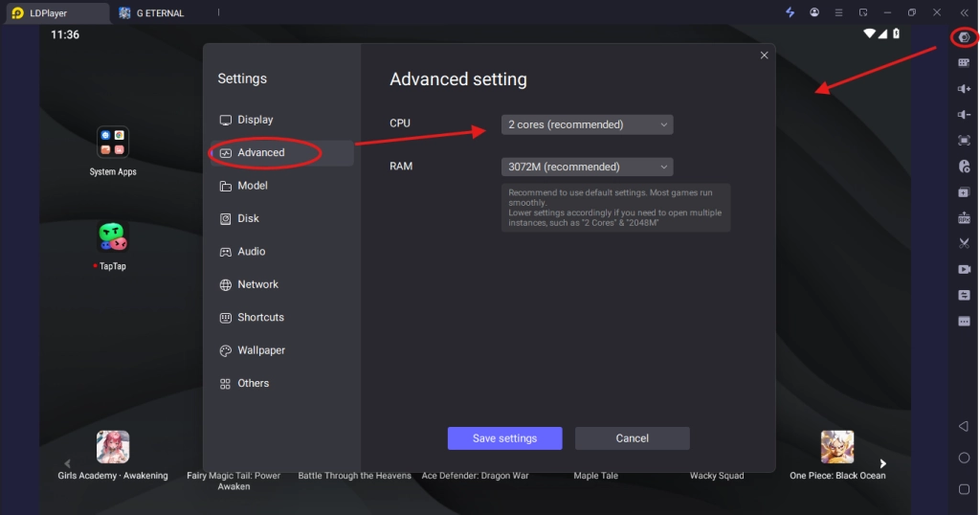The height and width of the screenshot is (515, 980).
Task: Click scissors screenshot icon in sidebar
Action: 964,243
